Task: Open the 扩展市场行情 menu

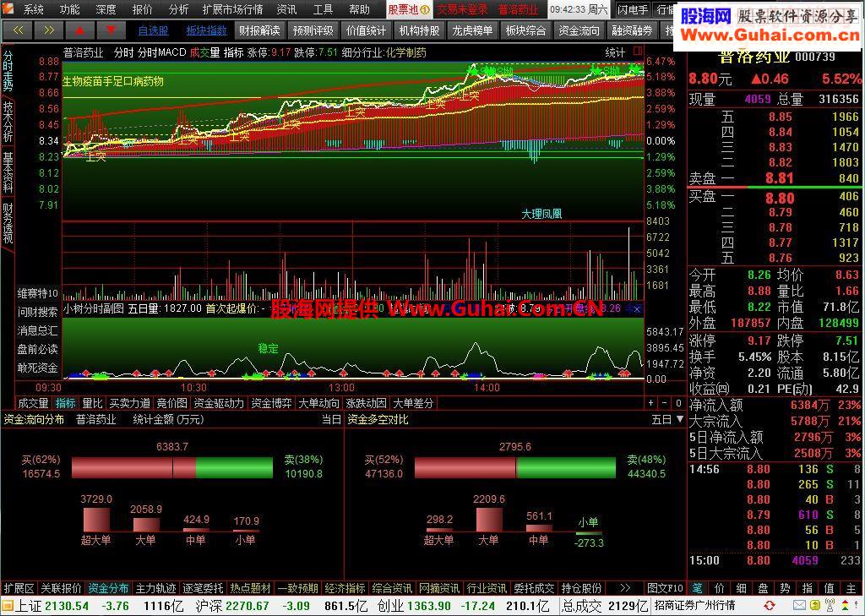Action: pos(232,9)
